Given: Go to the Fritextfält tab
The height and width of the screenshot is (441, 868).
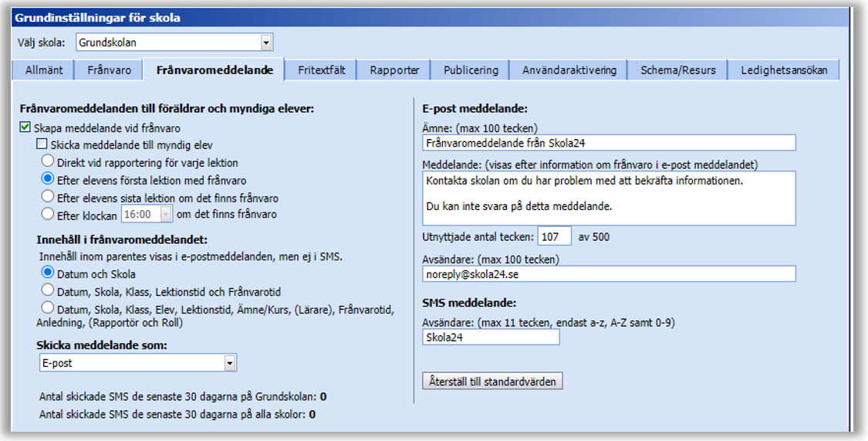Looking at the screenshot, I should pos(321,70).
